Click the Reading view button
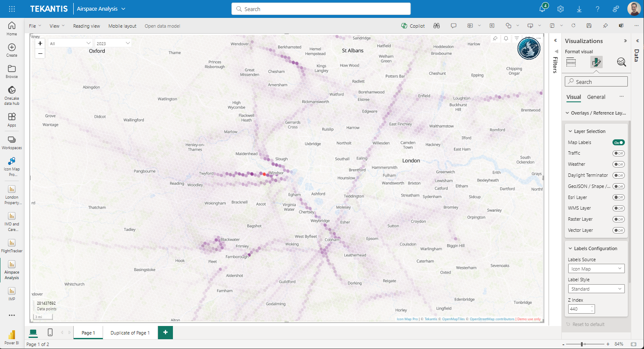Image resolution: width=644 pixels, height=349 pixels. click(x=86, y=26)
